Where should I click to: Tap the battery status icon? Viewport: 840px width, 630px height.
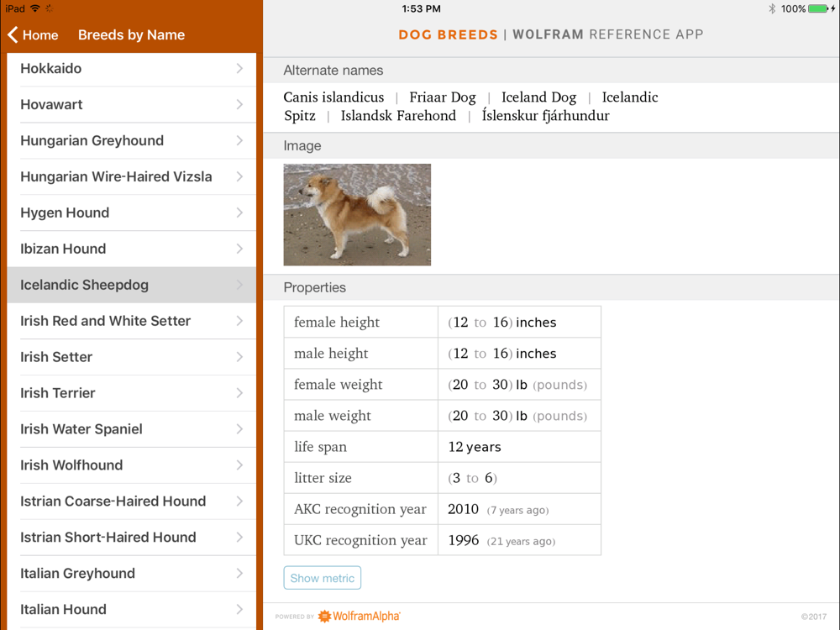(x=822, y=8)
